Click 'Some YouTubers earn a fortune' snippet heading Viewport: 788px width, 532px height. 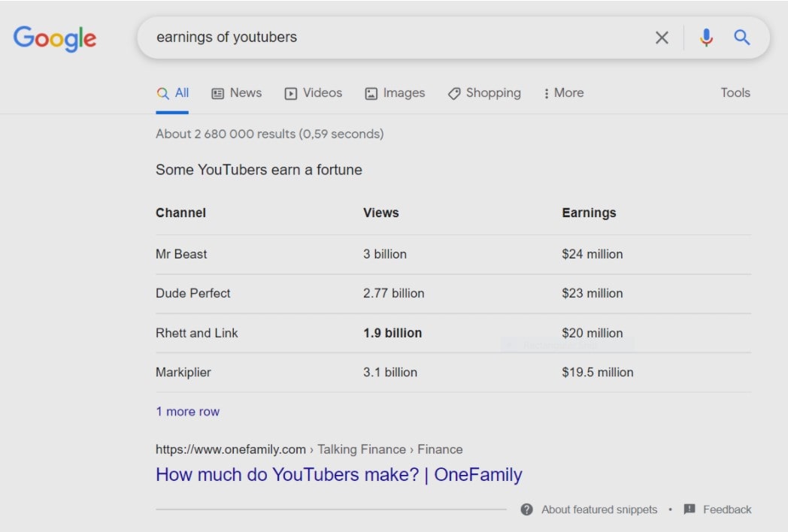[x=259, y=170]
